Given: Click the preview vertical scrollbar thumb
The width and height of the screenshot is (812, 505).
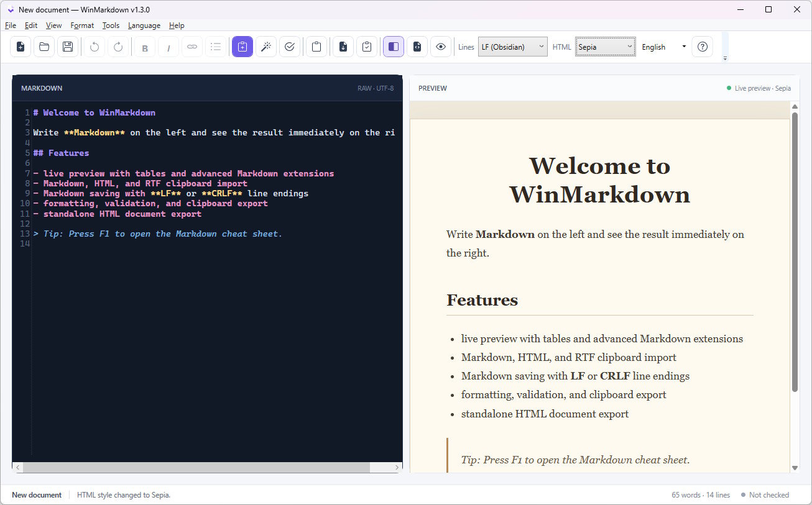Looking at the screenshot, I should 795,252.
